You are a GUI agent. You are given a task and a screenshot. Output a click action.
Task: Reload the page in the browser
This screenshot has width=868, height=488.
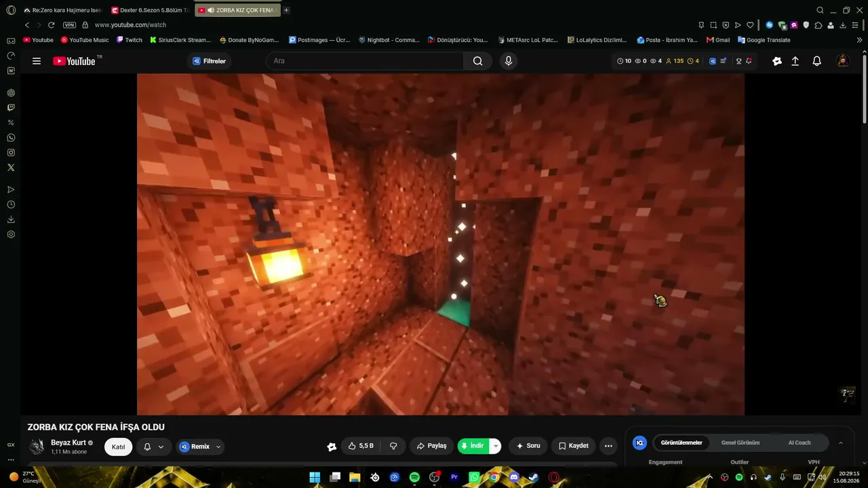click(51, 25)
